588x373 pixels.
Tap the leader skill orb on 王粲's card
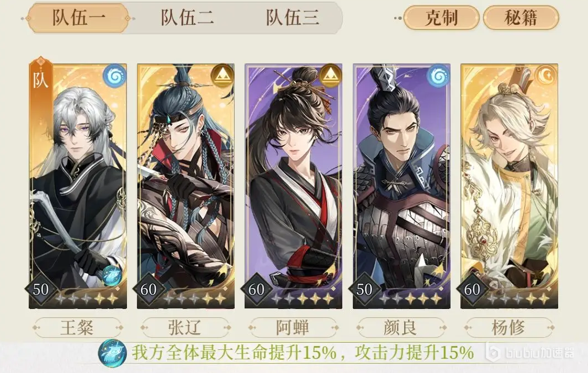click(x=112, y=275)
